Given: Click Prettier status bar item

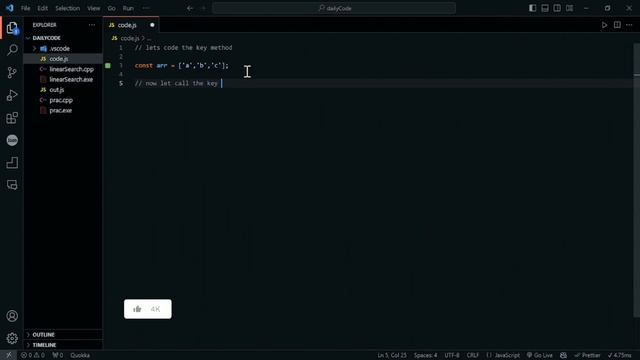Looking at the screenshot, I should coord(587,355).
